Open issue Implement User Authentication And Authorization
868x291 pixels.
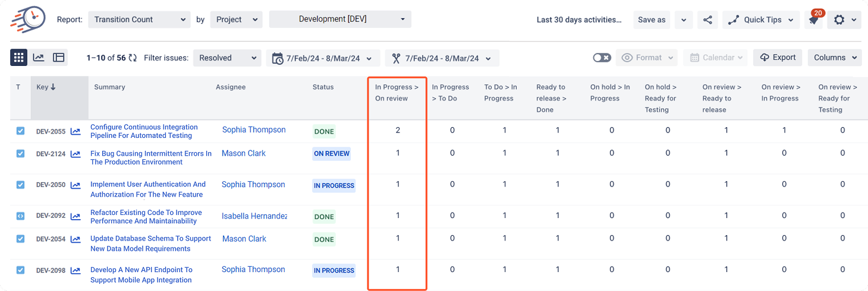(148, 189)
